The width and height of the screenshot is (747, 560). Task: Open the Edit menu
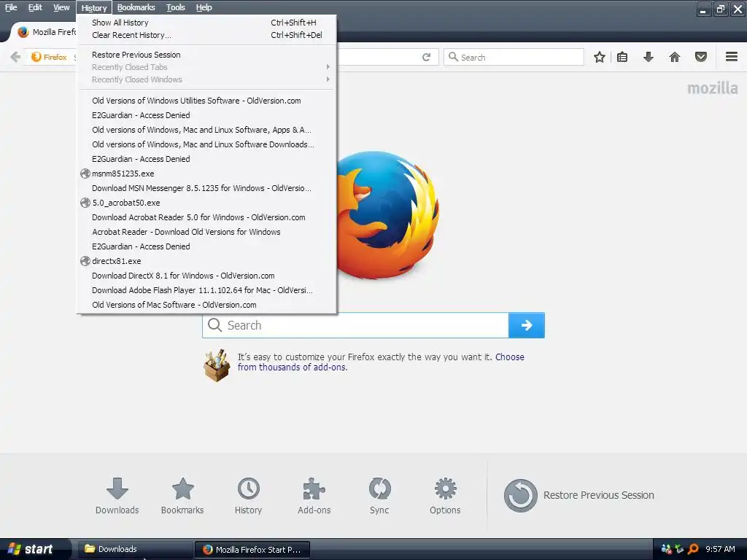tap(35, 7)
